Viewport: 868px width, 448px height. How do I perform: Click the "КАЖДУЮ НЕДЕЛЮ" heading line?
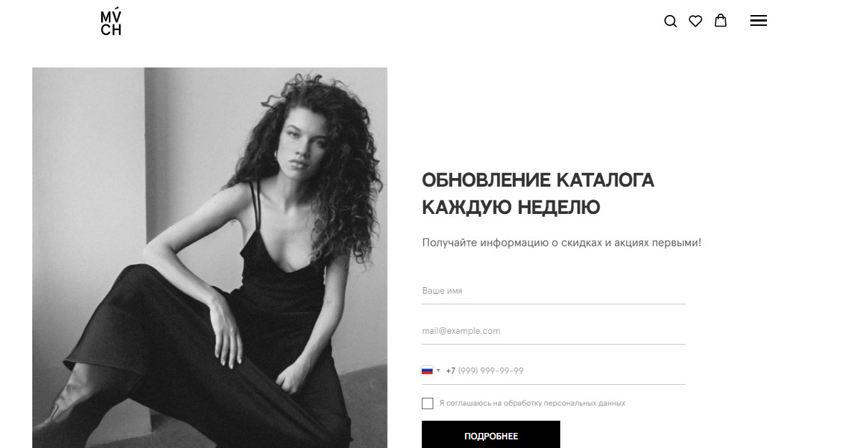tap(511, 208)
